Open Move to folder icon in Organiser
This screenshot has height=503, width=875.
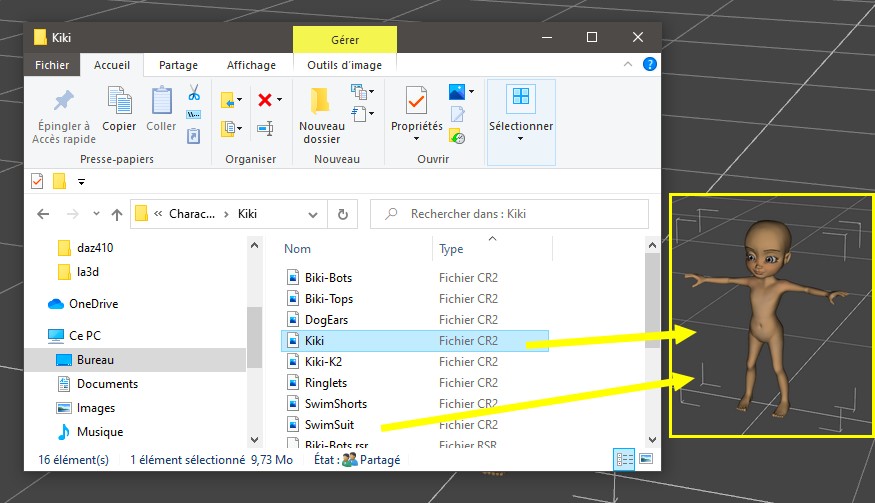tap(228, 100)
